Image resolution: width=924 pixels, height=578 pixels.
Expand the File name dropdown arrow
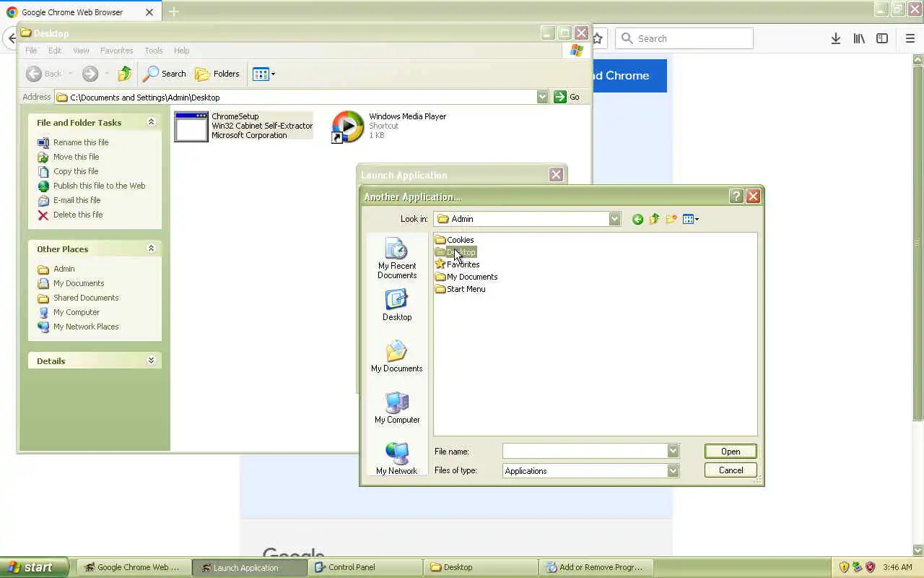673,452
